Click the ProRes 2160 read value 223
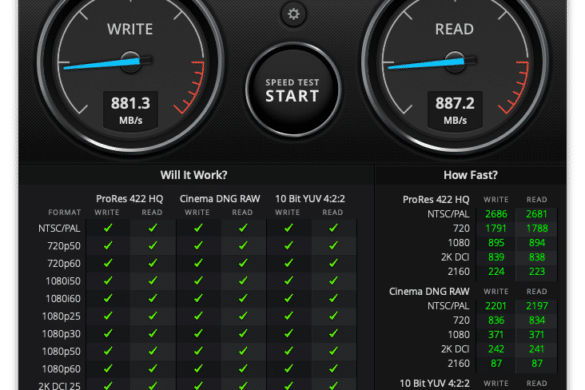This screenshot has width=585, height=390. (536, 271)
